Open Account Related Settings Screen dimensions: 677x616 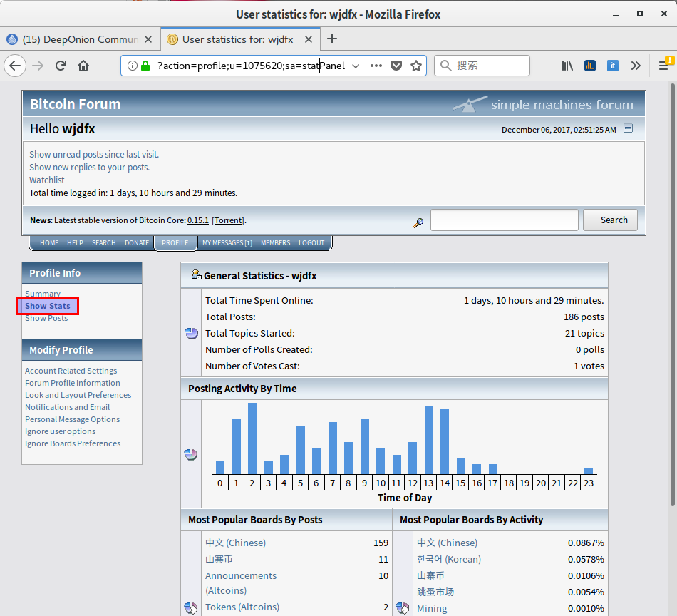71,371
